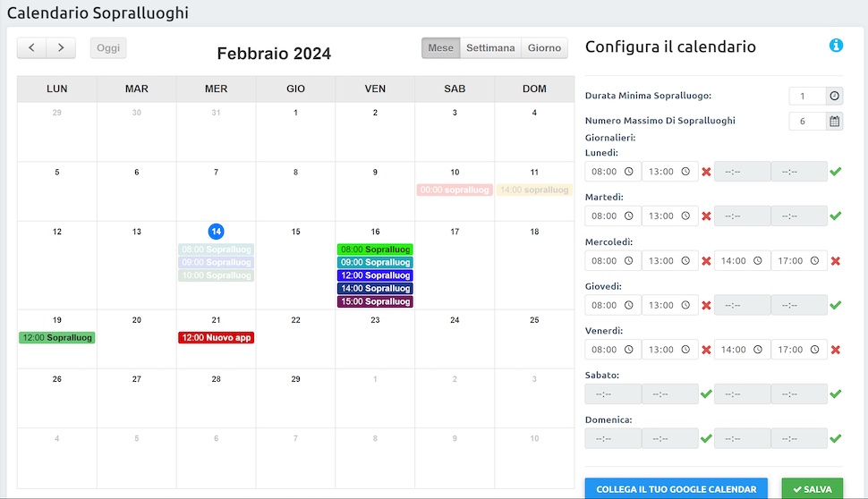Viewport: 868px width, 499px height.
Task: Open time picker for Mercoledì 17:00 end
Action: coord(815,260)
